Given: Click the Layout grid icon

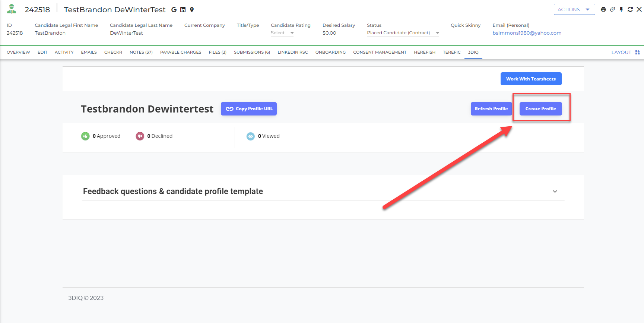Looking at the screenshot, I should coord(637,53).
